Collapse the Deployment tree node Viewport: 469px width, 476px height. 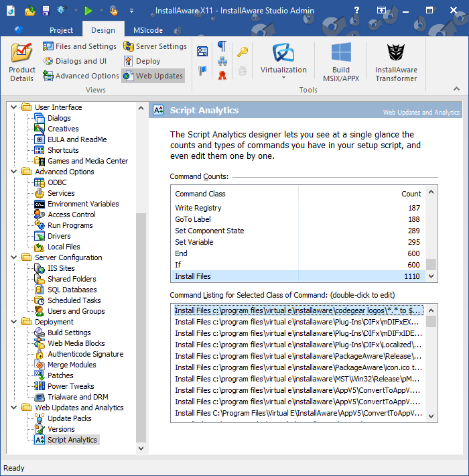[x=13, y=322]
